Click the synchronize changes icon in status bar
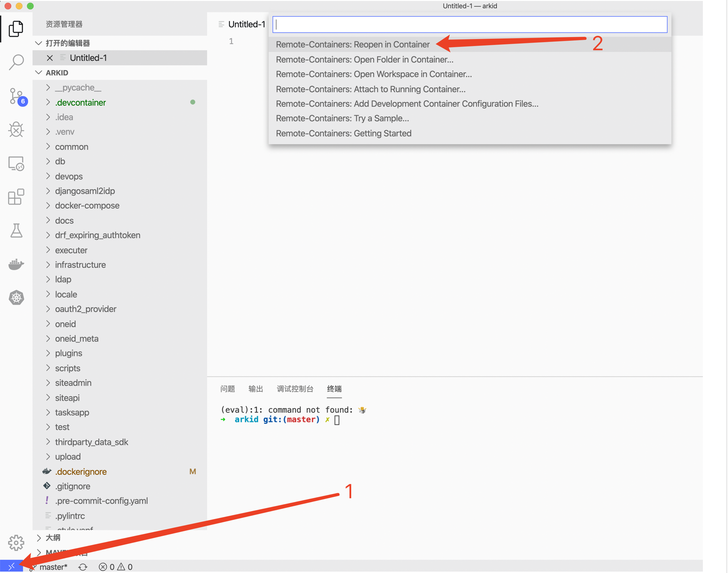Screen dimensions: 728x573 [x=83, y=567]
